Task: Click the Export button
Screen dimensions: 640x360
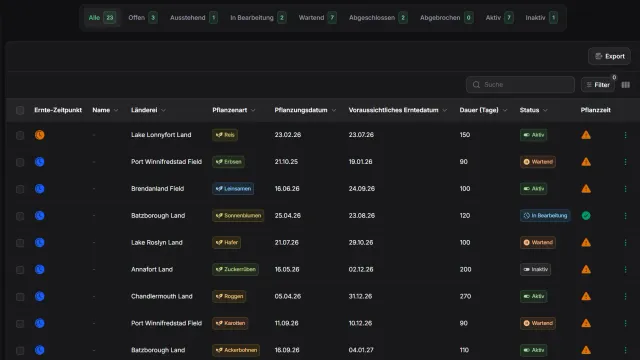Action: 609,56
